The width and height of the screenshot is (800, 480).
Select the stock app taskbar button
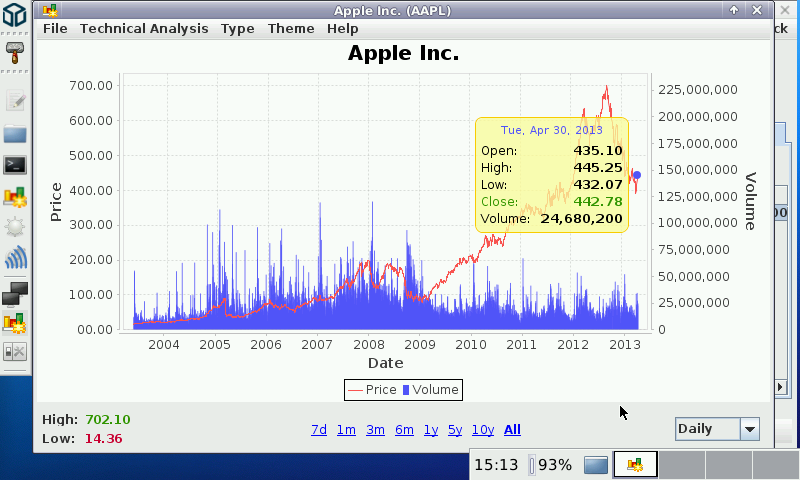coord(635,465)
